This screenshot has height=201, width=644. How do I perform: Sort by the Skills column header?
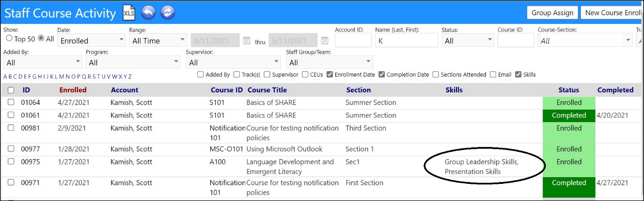point(454,90)
